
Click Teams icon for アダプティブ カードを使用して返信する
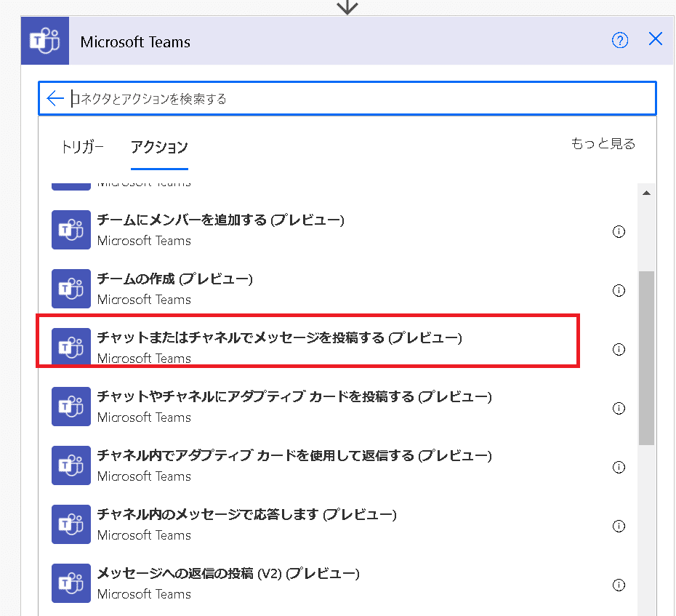click(71, 465)
